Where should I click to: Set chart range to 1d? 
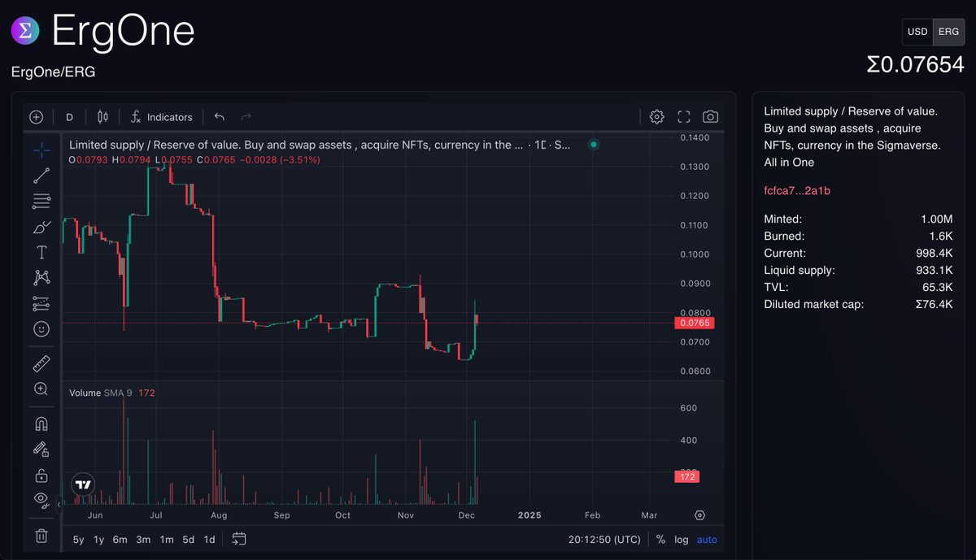click(x=209, y=540)
